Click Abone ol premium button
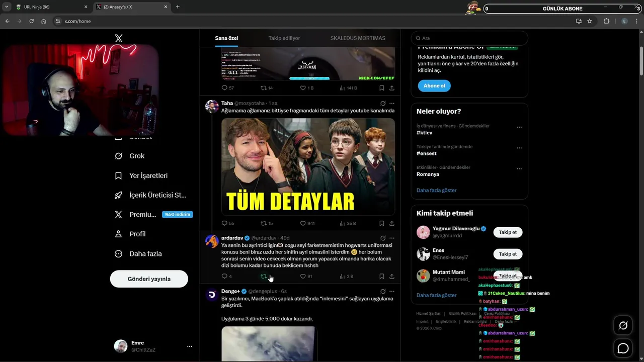 coord(434,85)
